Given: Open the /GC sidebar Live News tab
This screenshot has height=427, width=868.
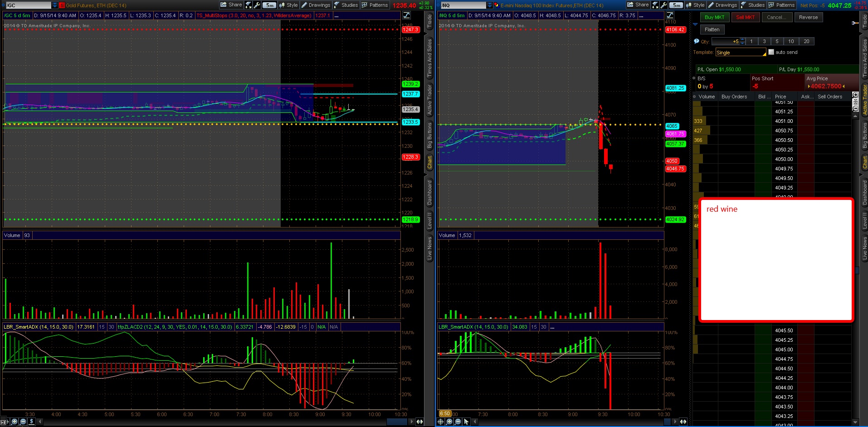Looking at the screenshot, I should [x=429, y=248].
